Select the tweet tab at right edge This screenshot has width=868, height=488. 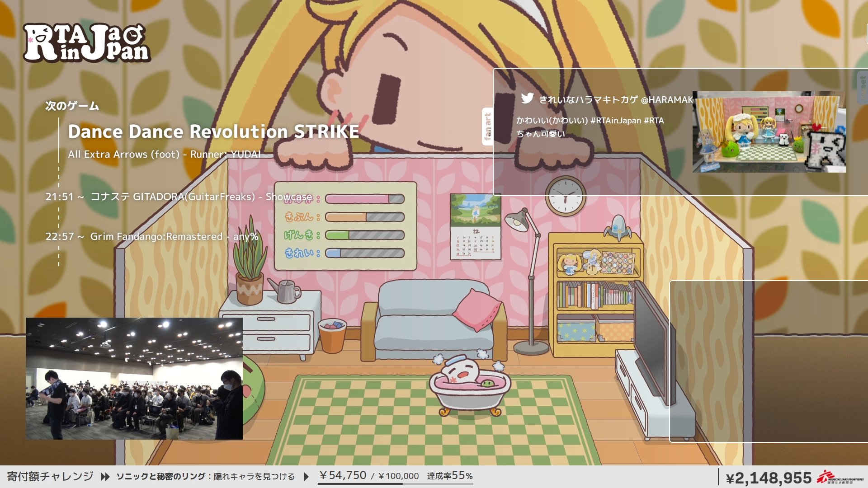pyautogui.click(x=863, y=88)
